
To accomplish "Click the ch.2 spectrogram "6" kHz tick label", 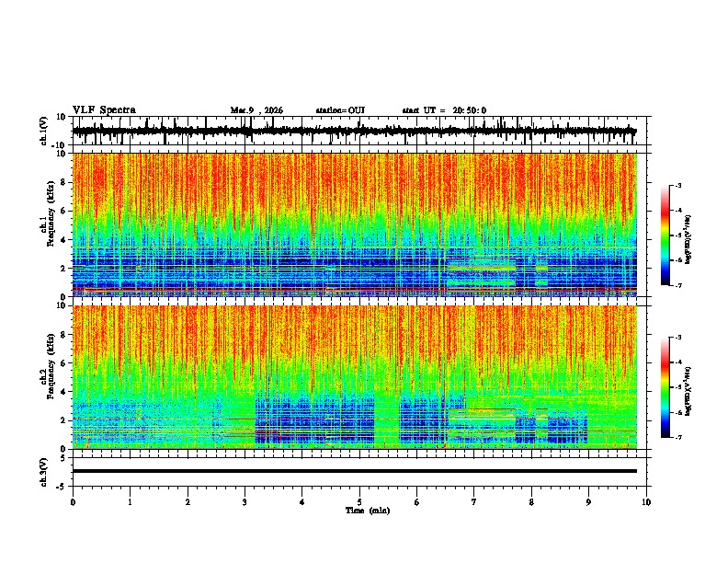I will [63, 363].
